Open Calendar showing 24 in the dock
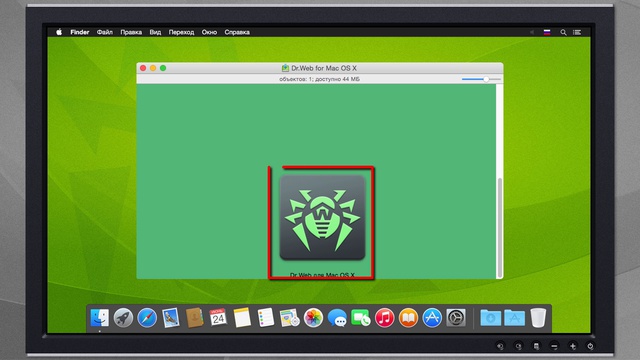The width and height of the screenshot is (640, 360). 218,318
